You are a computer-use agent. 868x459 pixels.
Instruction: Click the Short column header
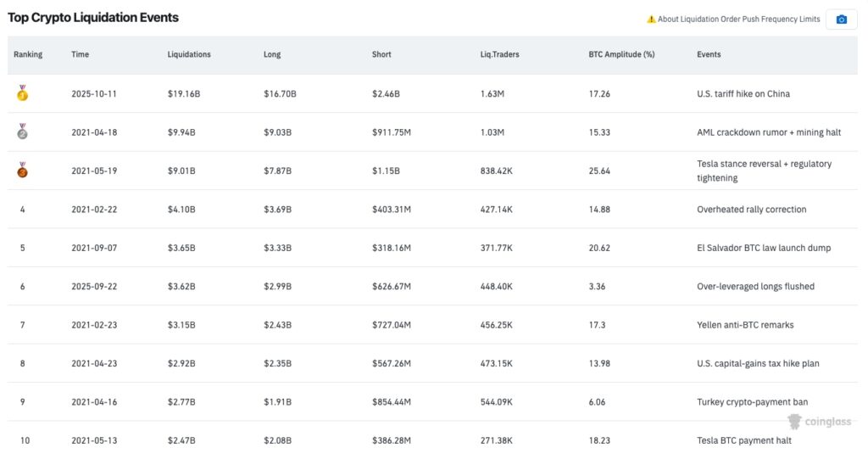381,54
